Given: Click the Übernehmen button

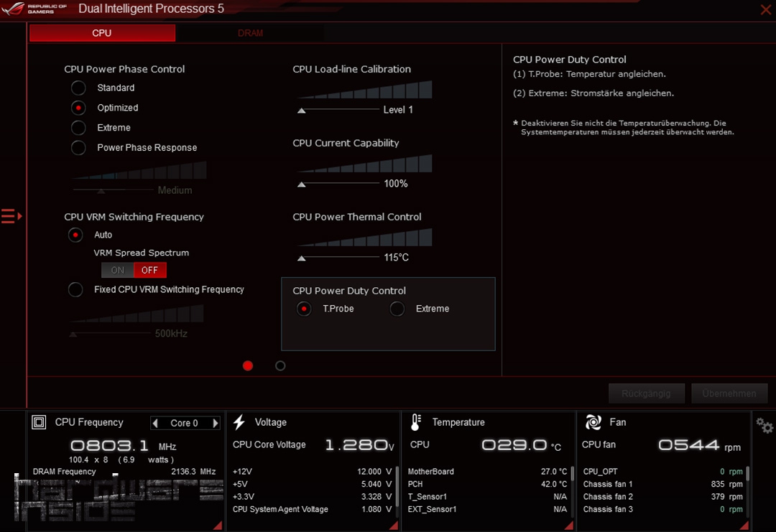Looking at the screenshot, I should [729, 393].
